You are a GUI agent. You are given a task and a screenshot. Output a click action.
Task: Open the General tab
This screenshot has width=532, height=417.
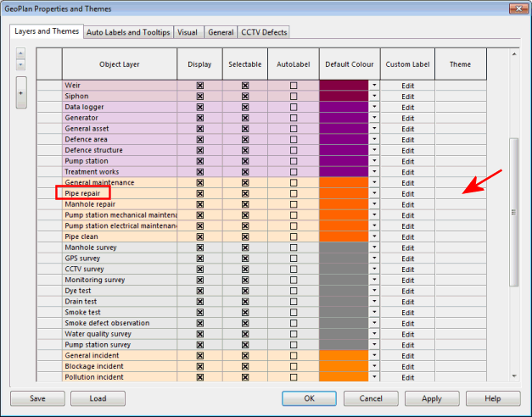click(221, 32)
